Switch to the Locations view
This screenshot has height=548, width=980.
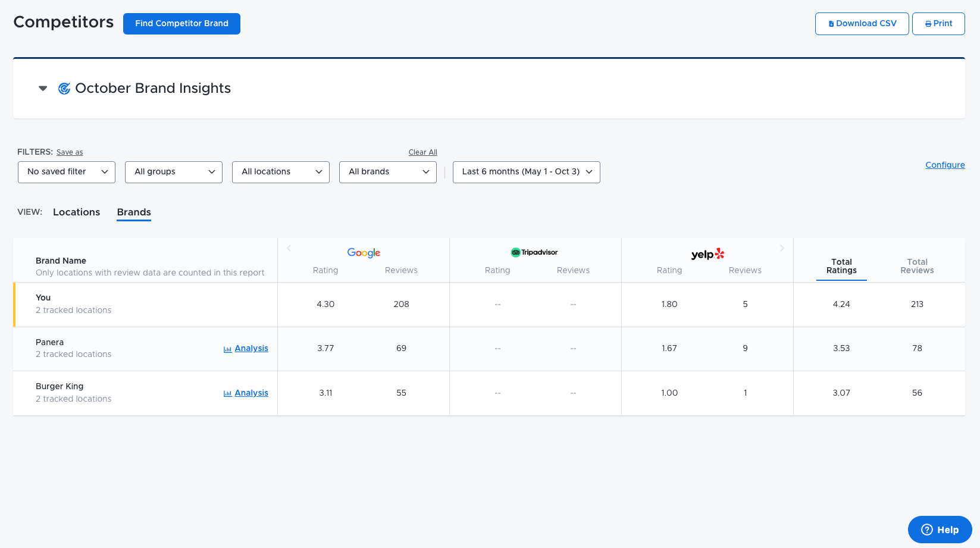click(76, 212)
